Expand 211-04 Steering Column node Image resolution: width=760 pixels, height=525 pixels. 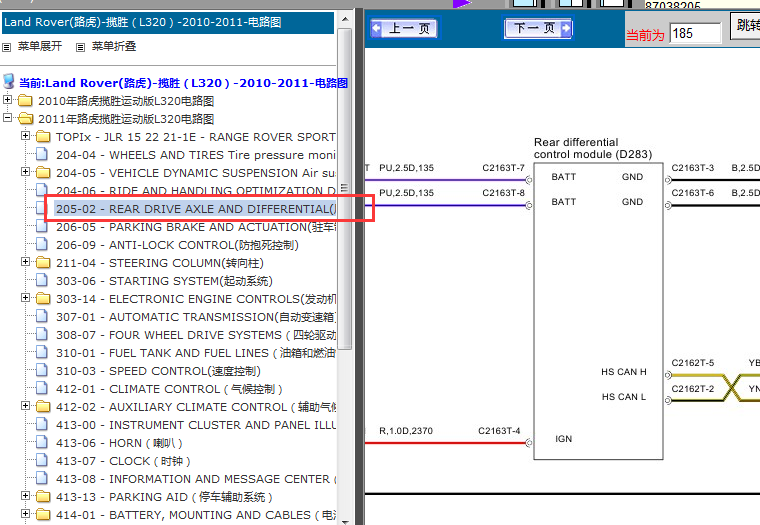pyautogui.click(x=25, y=262)
